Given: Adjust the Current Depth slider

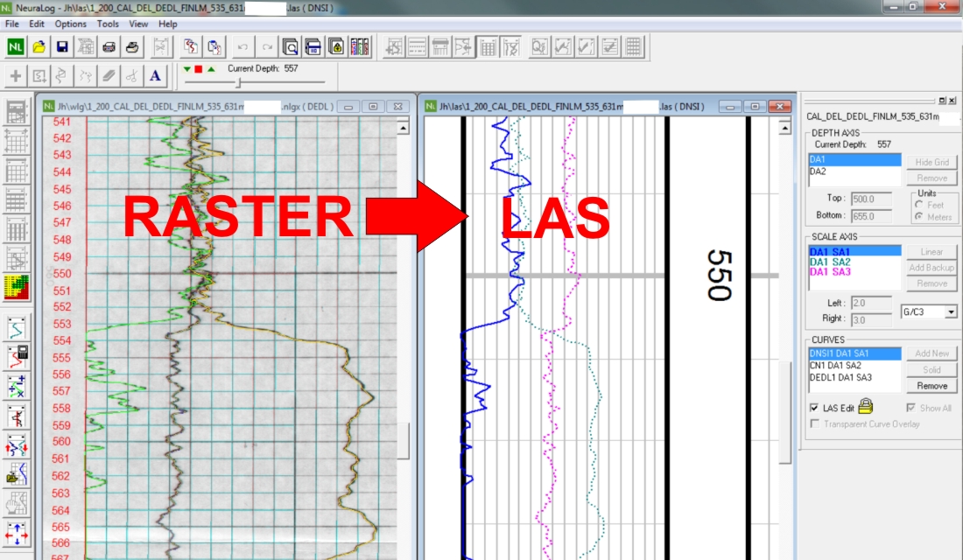Looking at the screenshot, I should pos(239,81).
